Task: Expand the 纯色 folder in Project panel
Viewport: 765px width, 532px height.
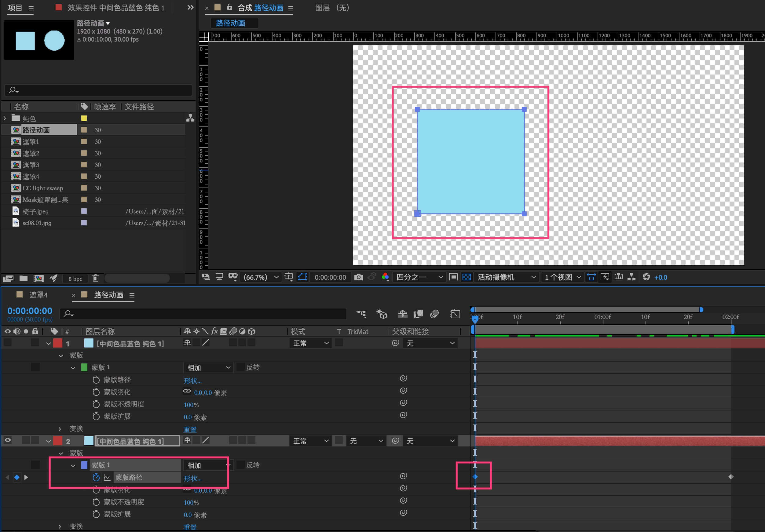Action: coord(5,118)
